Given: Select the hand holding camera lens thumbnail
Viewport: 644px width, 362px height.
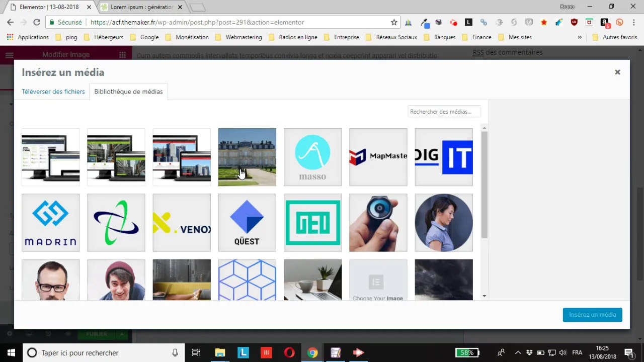Looking at the screenshot, I should coord(378,223).
